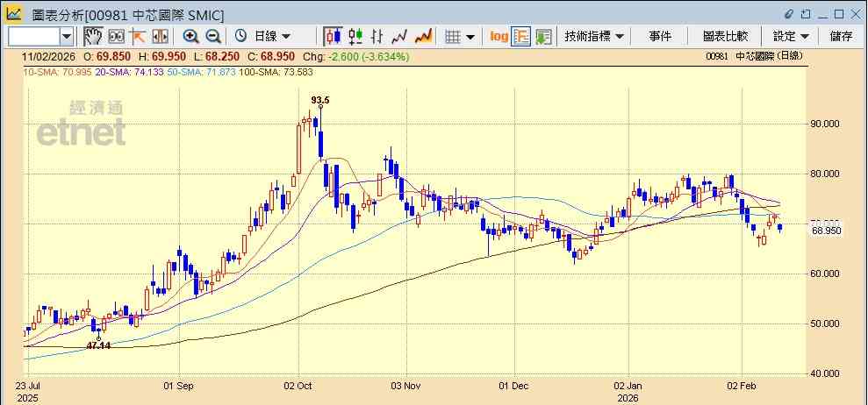Click the 93.5 high price marker
Screen dimensions: 868x405
[320, 100]
